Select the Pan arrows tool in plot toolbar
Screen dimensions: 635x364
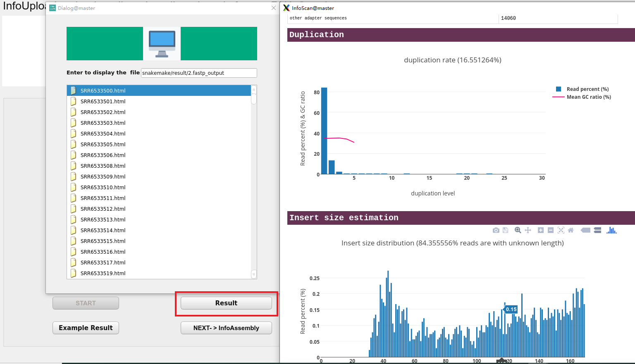(x=528, y=230)
